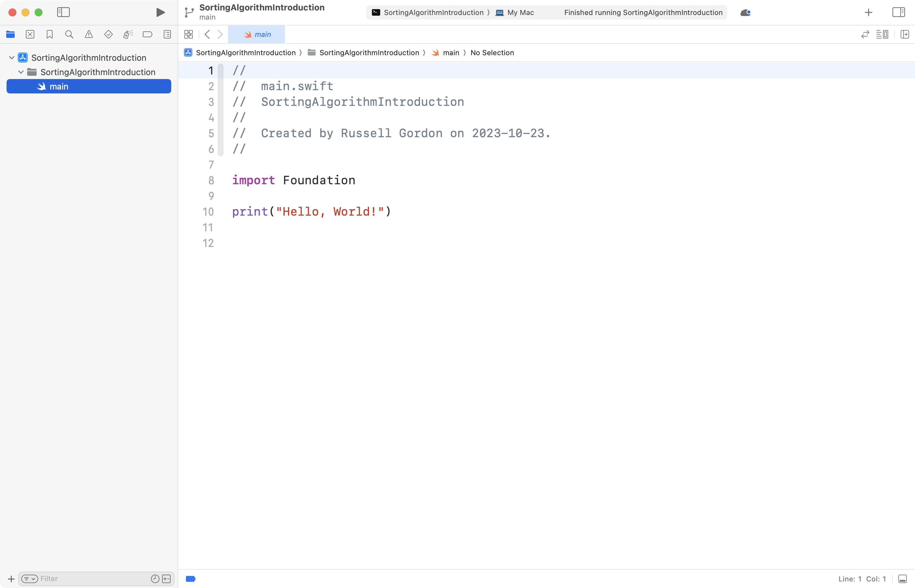Add a new editor pane
This screenshot has width=915, height=588.
[x=906, y=34]
